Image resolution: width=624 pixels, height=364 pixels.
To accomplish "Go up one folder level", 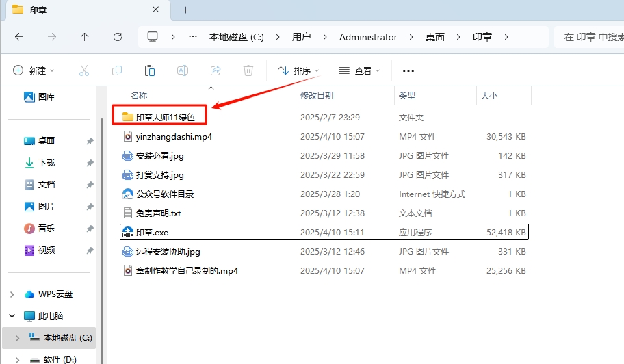I will click(x=84, y=37).
